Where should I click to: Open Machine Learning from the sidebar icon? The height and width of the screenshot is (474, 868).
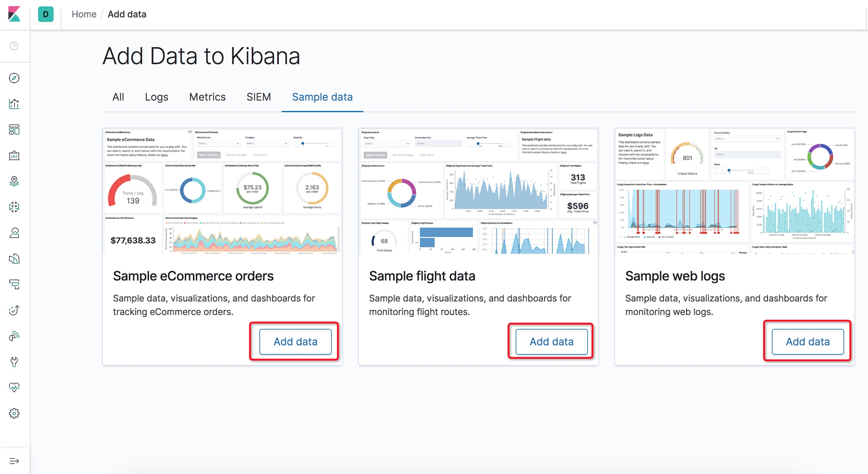(x=14, y=207)
